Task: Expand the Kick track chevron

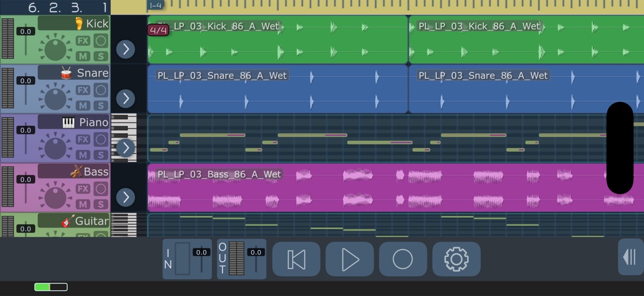Action: (125, 49)
